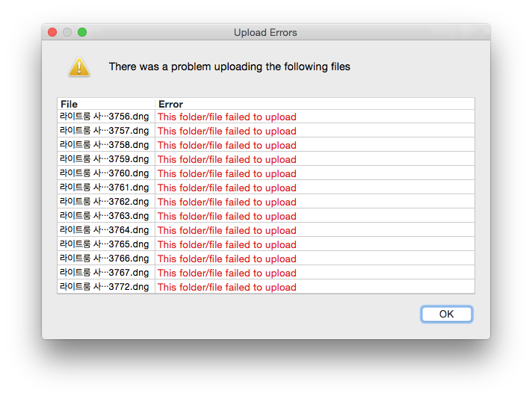Select the row for file 3766.dng
This screenshot has height=399, width=532.
tap(266, 259)
